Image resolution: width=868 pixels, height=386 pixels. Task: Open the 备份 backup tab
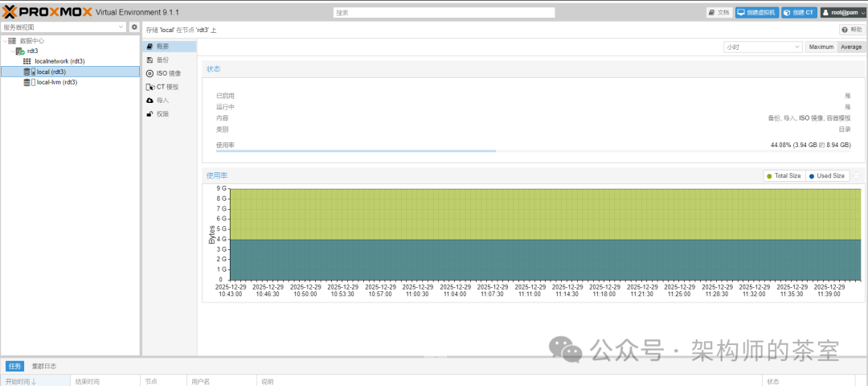[x=169, y=60]
